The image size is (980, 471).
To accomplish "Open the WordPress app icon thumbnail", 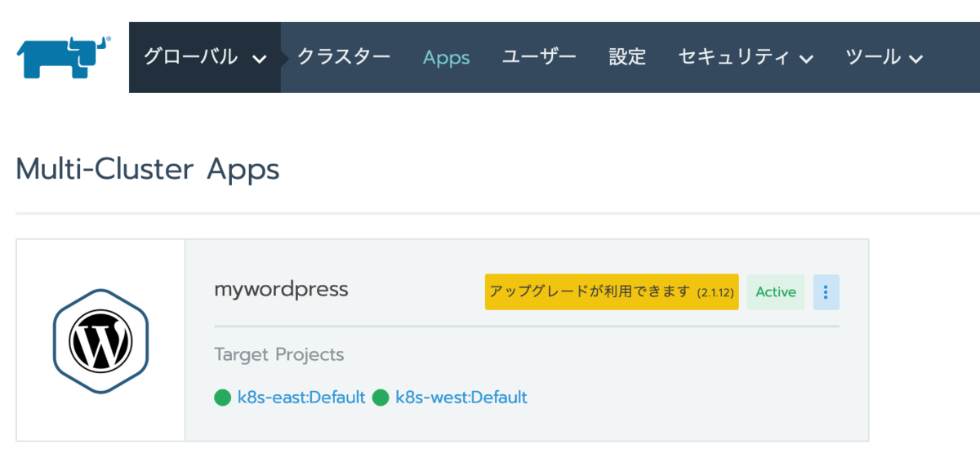I will point(100,340).
